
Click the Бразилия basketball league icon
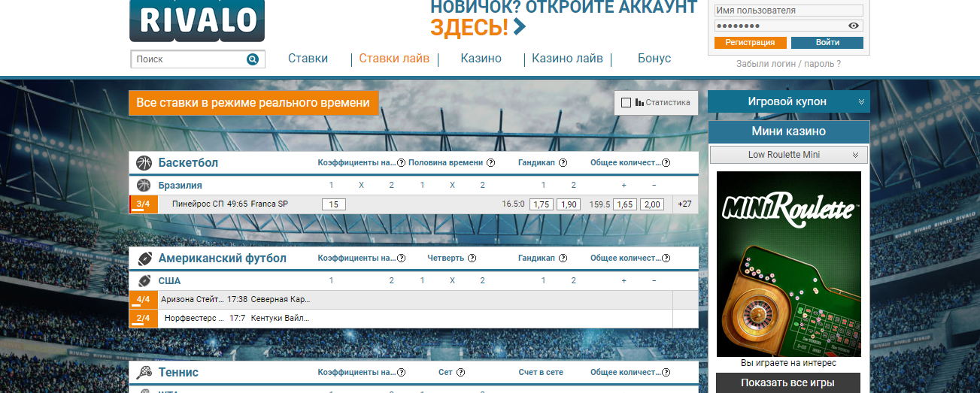click(x=144, y=185)
